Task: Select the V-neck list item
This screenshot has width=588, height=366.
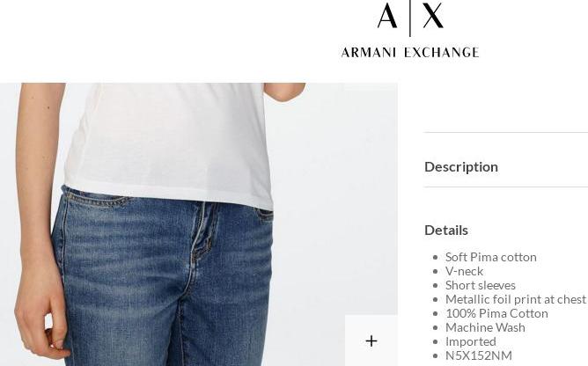Action: pyautogui.click(x=464, y=271)
